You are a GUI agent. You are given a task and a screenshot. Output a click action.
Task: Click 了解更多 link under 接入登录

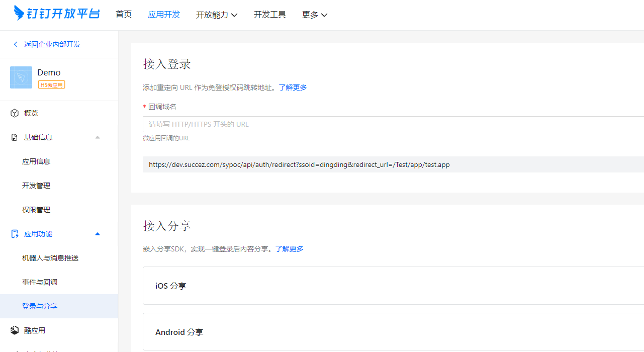(293, 87)
